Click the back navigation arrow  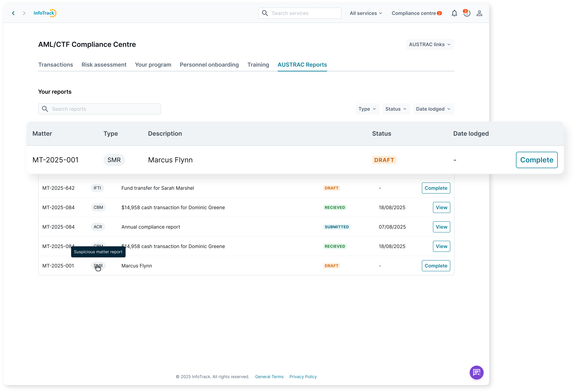13,13
